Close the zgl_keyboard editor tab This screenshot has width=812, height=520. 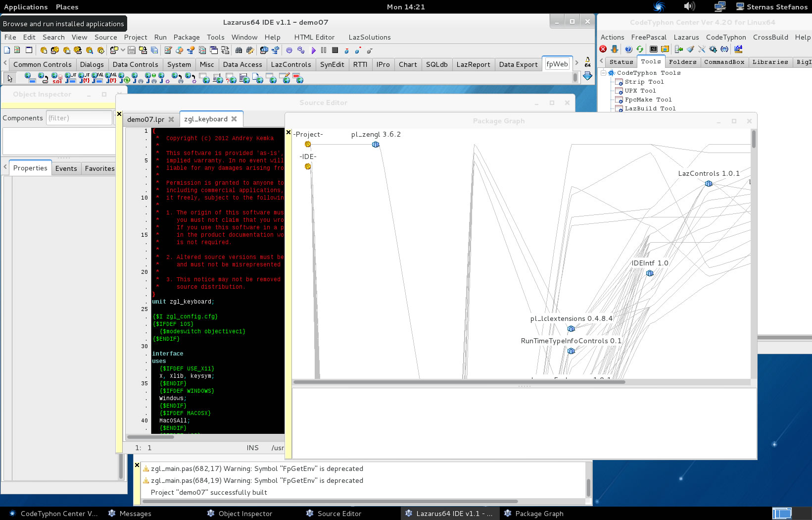pyautogui.click(x=234, y=119)
